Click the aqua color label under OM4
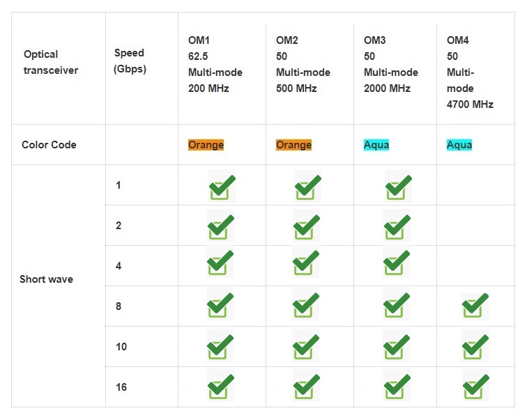This screenshot has height=420, width=527. [459, 145]
